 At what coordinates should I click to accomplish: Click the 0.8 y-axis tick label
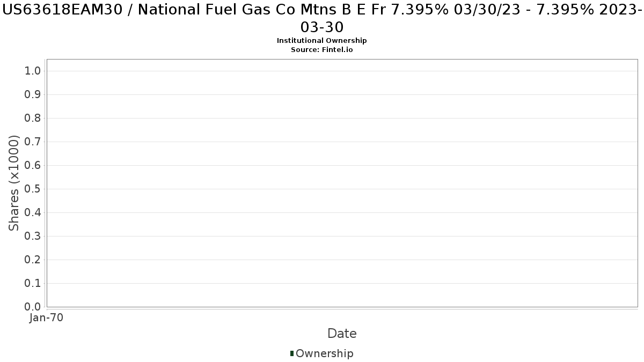pyautogui.click(x=32, y=119)
